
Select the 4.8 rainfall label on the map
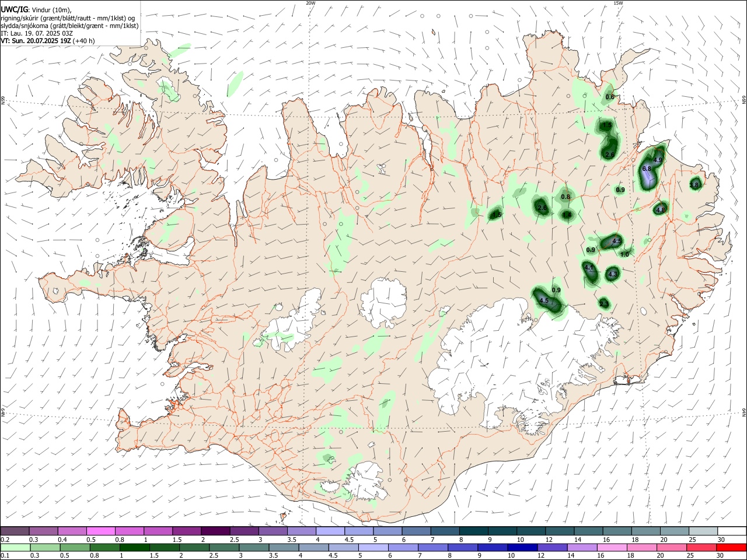tap(661, 210)
